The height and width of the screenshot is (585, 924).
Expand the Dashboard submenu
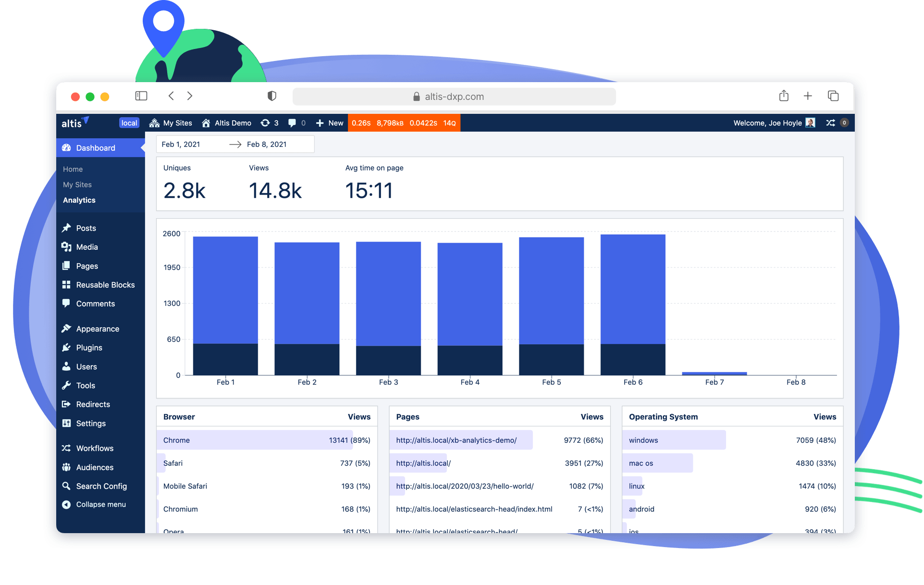pyautogui.click(x=95, y=147)
